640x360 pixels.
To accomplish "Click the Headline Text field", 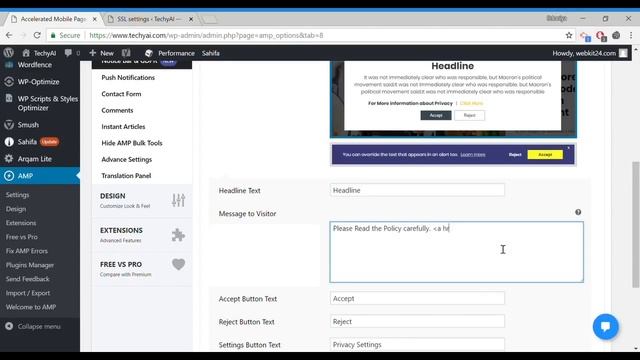I will 417,190.
